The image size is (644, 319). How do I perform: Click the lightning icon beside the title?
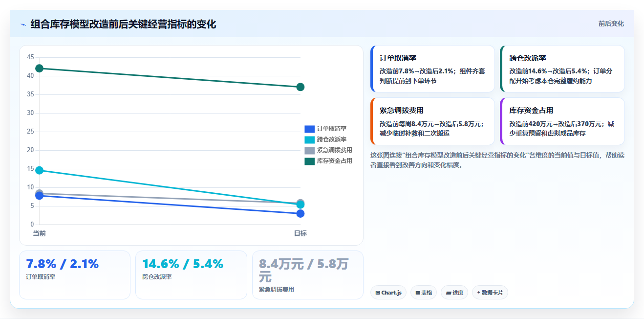[x=23, y=24]
